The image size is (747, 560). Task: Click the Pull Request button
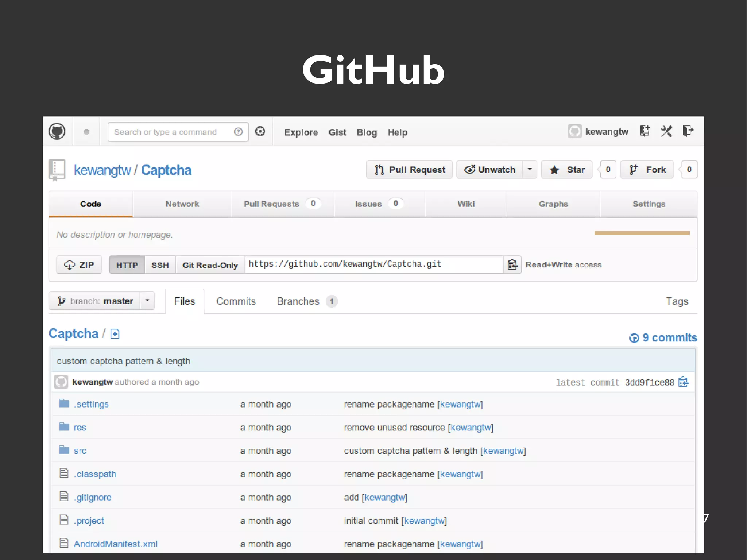[x=409, y=170]
